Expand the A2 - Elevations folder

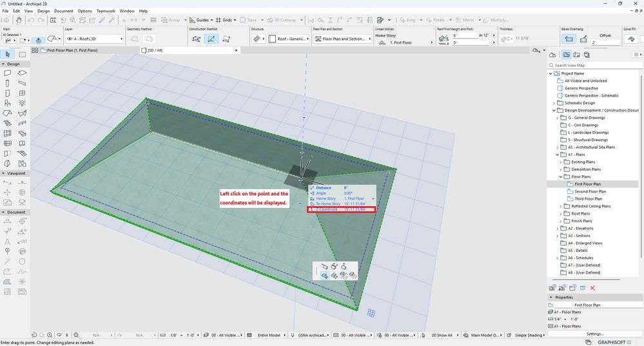(x=558, y=229)
